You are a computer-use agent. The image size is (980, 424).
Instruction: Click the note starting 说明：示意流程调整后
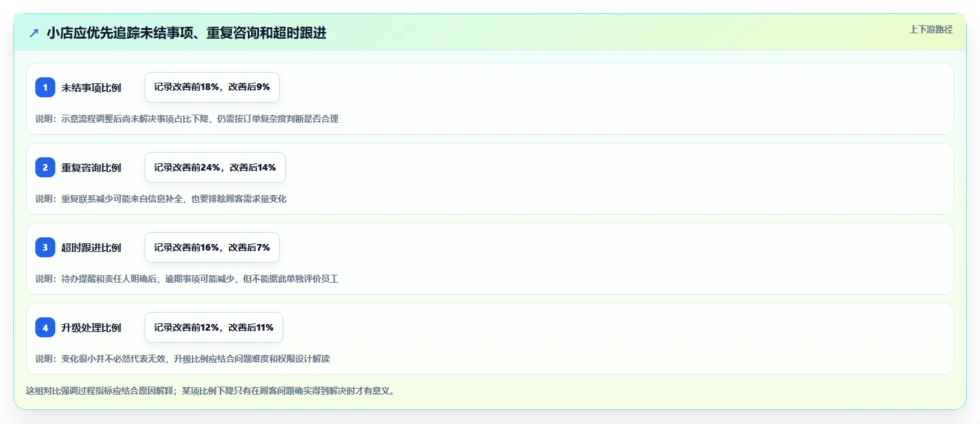coord(187,119)
